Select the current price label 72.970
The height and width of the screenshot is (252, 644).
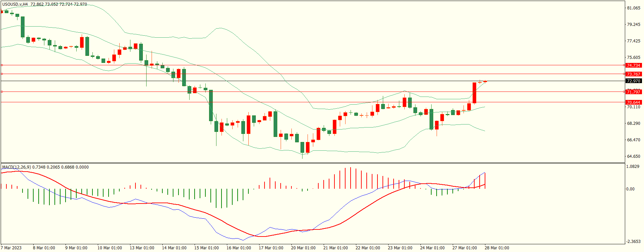click(x=634, y=81)
